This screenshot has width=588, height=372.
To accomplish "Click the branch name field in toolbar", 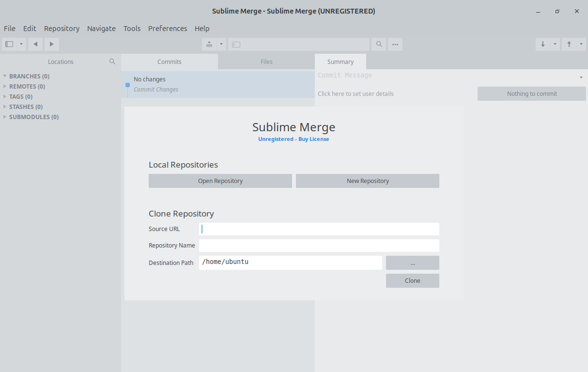I will click(299, 44).
